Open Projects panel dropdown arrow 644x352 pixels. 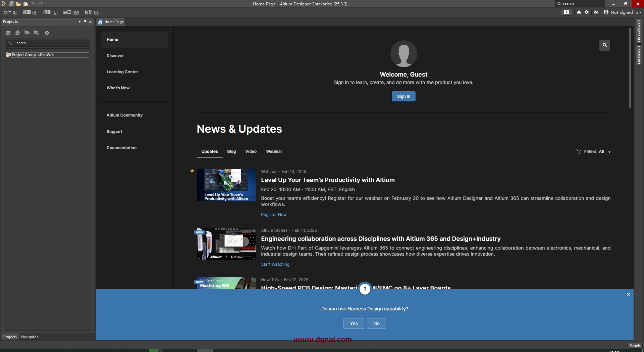coord(79,21)
